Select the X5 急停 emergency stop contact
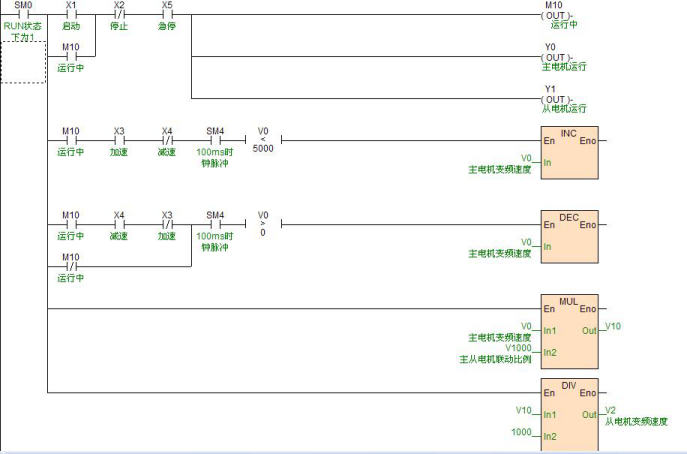The image size is (687, 454). (166, 15)
